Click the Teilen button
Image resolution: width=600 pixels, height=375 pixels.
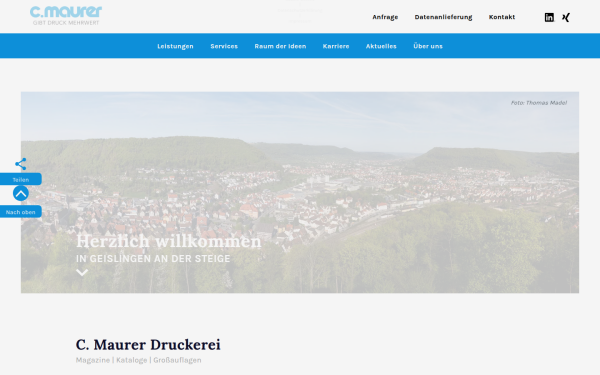tap(21, 179)
